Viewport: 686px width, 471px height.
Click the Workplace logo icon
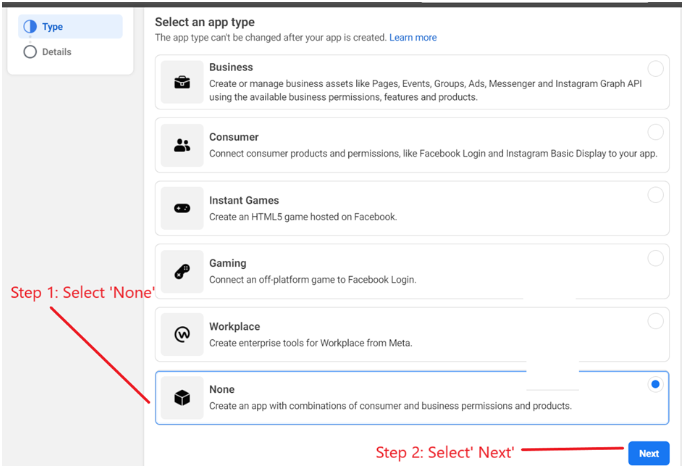[182, 335]
